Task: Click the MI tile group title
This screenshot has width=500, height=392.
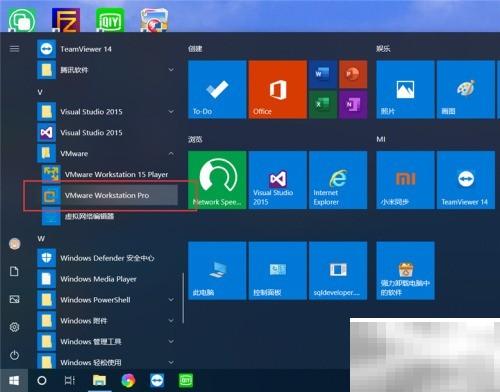Action: point(381,139)
